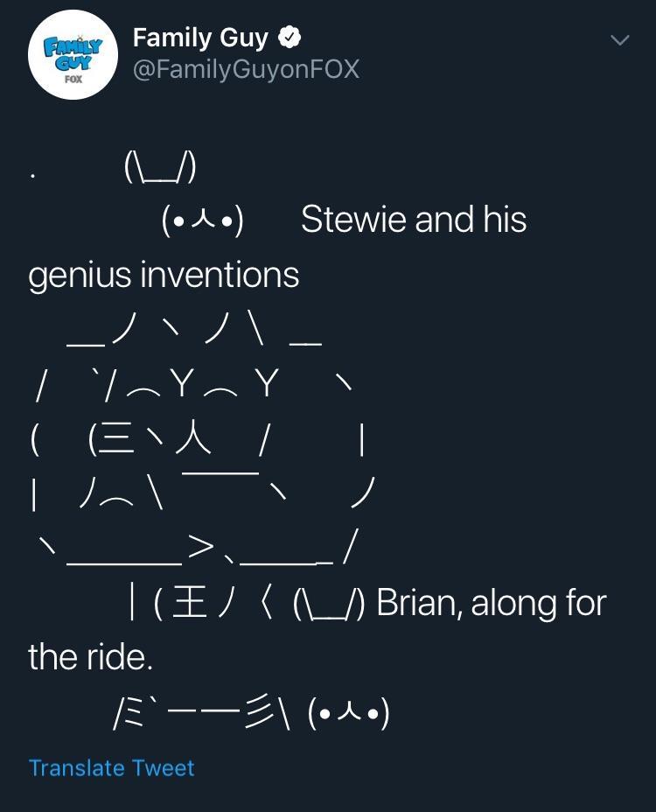Viewport: 656px width, 812px height.
Task: Click the top bunny ears (\__/)
Action: pos(160,168)
